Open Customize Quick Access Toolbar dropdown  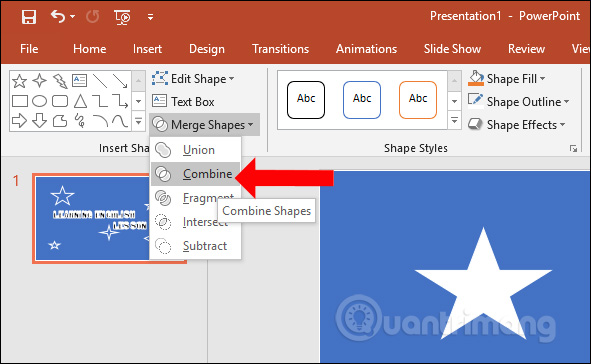tap(150, 17)
